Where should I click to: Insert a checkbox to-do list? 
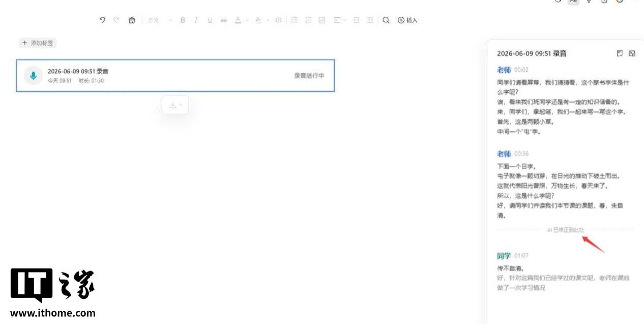[321, 20]
